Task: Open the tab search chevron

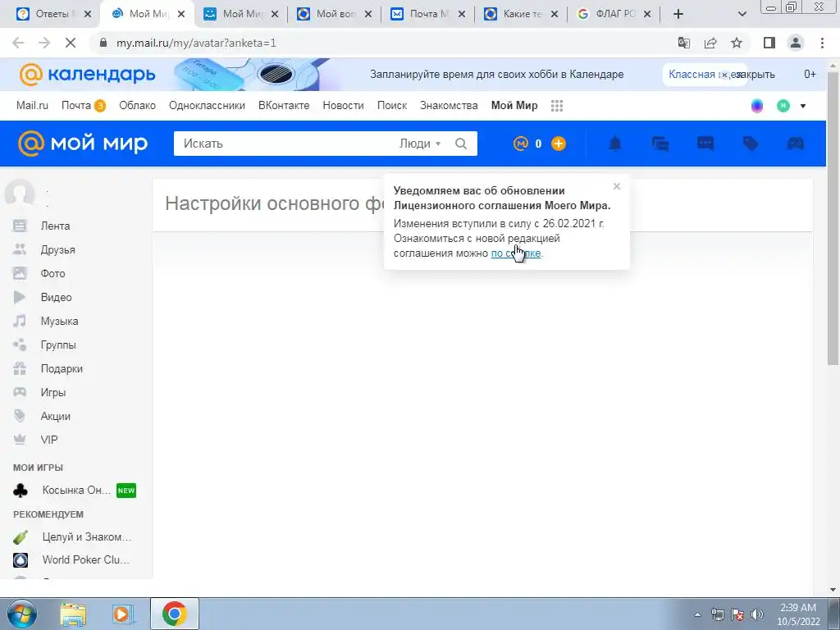Action: click(x=742, y=14)
